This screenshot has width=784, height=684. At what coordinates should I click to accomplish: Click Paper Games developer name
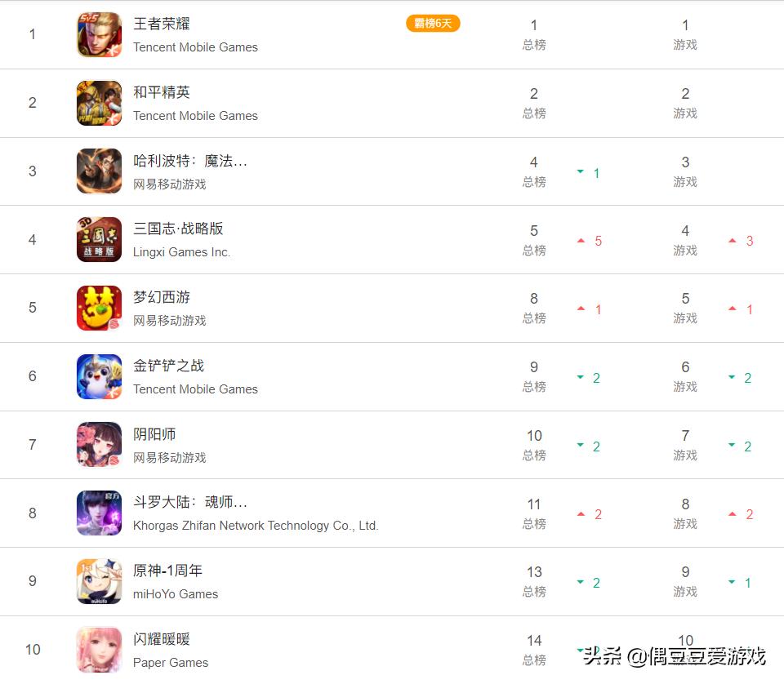point(171,663)
